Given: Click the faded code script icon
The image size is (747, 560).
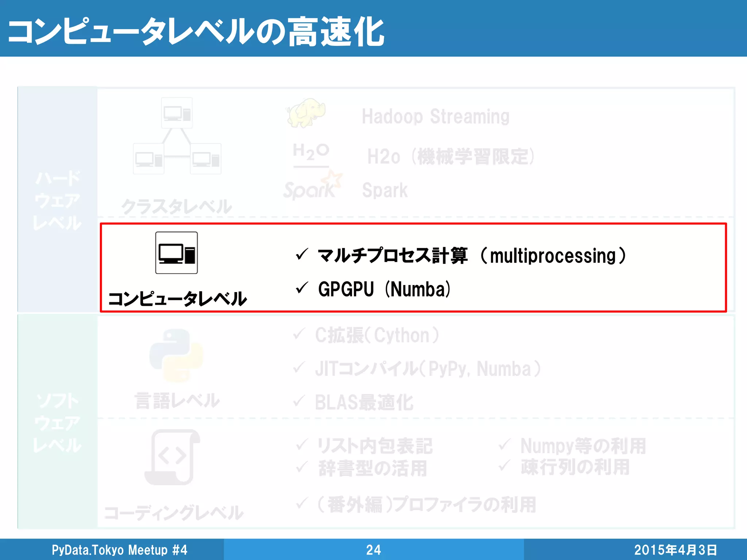Looking at the screenshot, I should pos(173,457).
